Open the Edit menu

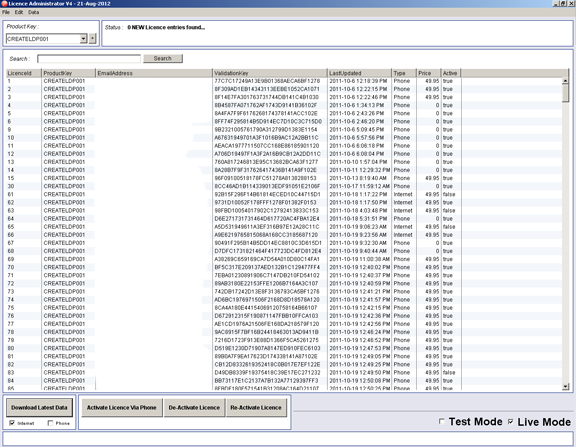[x=19, y=12]
